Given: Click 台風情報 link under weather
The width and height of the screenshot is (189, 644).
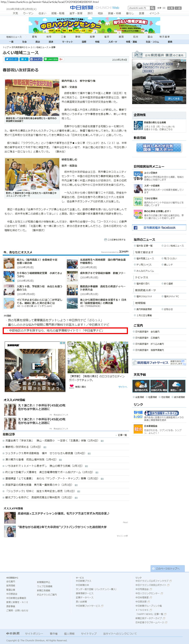Looking at the screenshot, I should click(140, 397).
